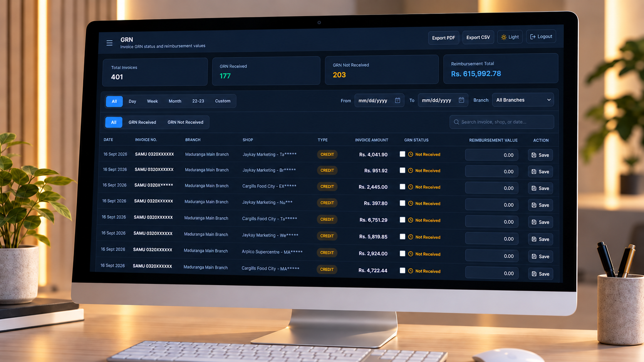Open calendar picker in From date field

[397, 100]
